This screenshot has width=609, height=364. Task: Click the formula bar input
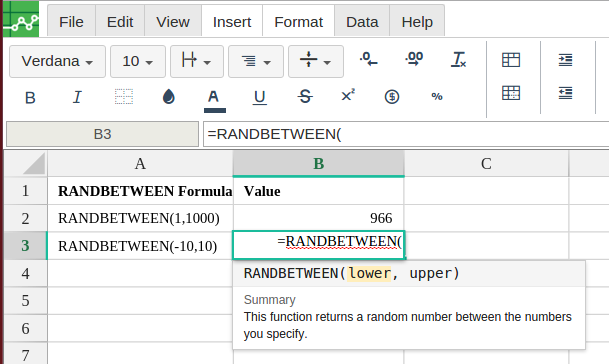coord(406,134)
